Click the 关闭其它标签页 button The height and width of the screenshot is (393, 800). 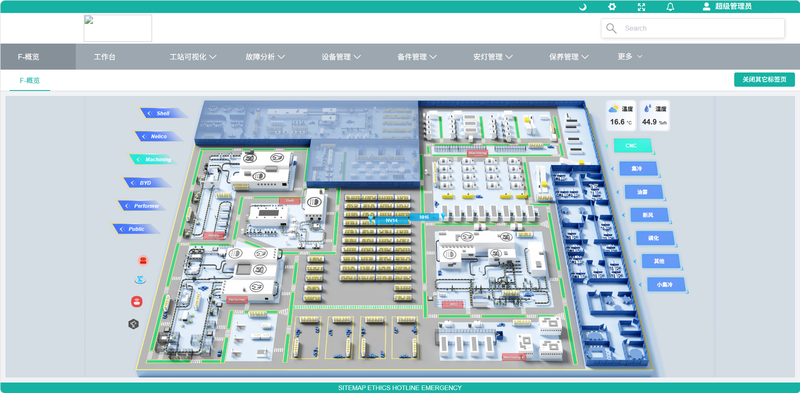pyautogui.click(x=764, y=80)
